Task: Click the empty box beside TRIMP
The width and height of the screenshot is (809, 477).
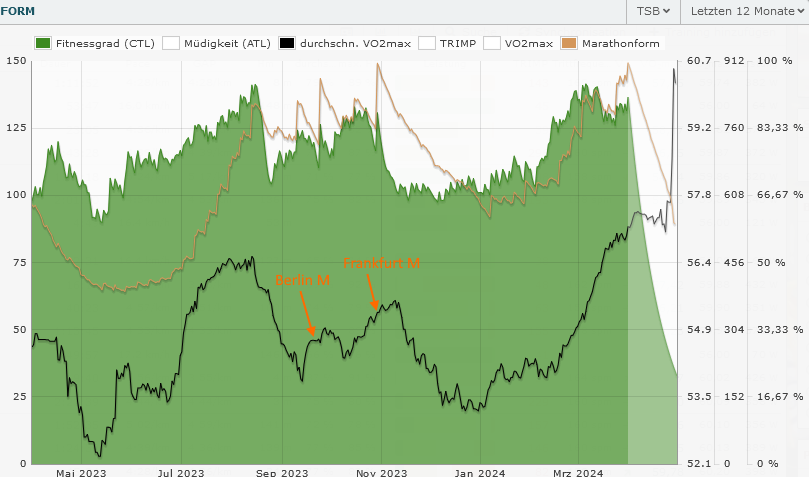Action: [427, 44]
